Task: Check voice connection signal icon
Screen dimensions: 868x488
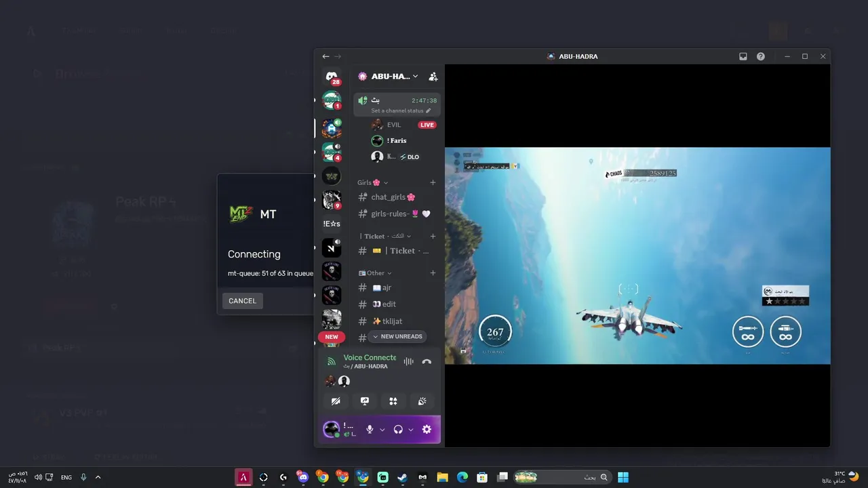Action: (x=331, y=362)
